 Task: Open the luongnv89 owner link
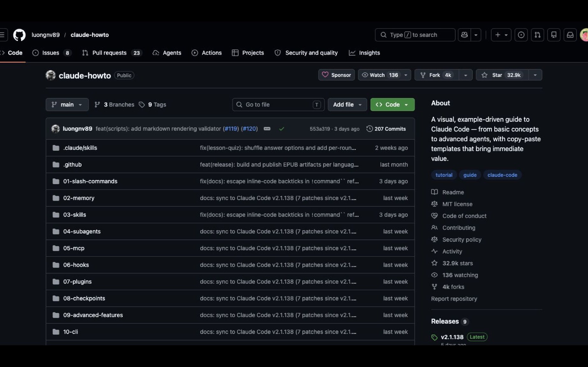pyautogui.click(x=46, y=35)
